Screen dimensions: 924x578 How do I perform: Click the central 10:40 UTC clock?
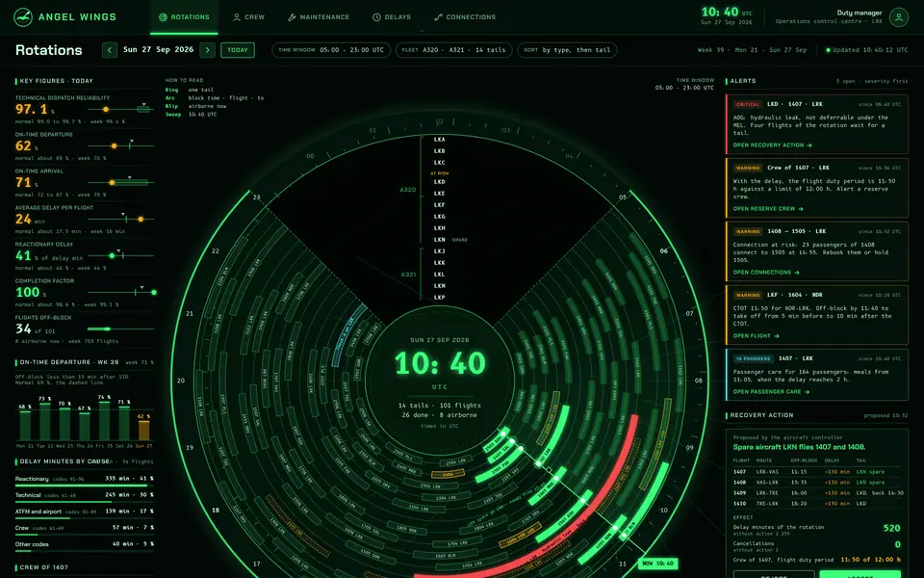[440, 363]
